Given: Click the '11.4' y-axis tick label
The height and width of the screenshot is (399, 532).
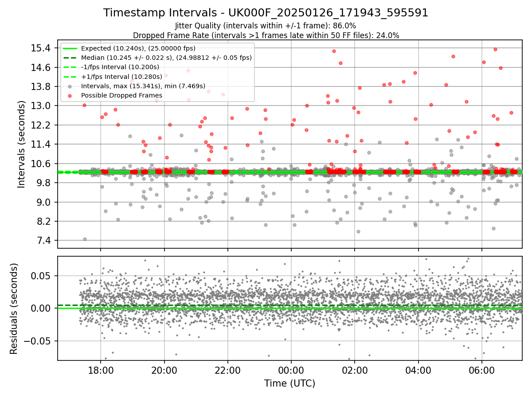Looking at the screenshot, I should (41, 145).
